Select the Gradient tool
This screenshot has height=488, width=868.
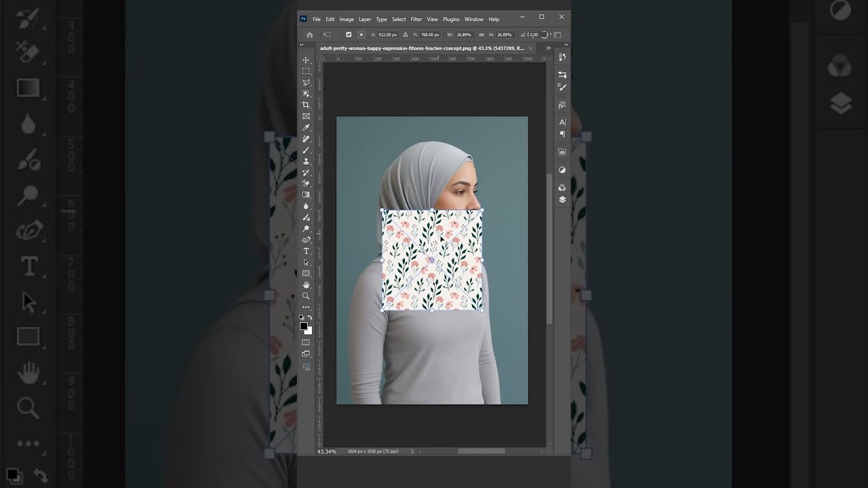[306, 195]
